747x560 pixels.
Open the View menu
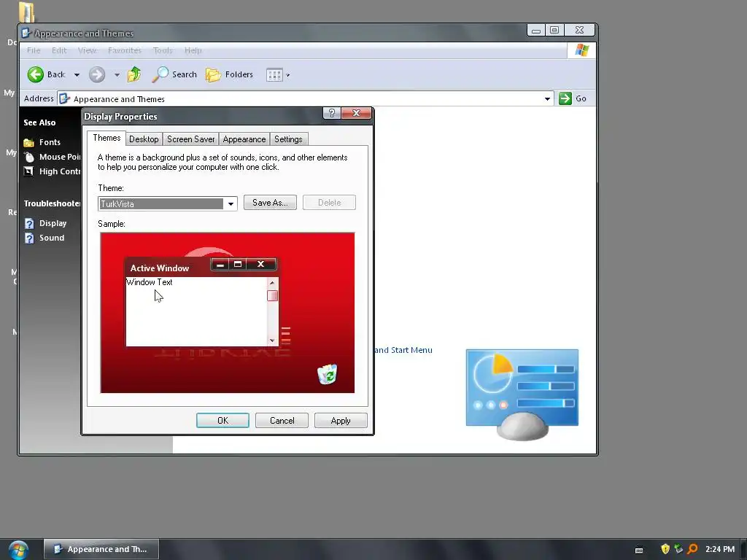(88, 50)
